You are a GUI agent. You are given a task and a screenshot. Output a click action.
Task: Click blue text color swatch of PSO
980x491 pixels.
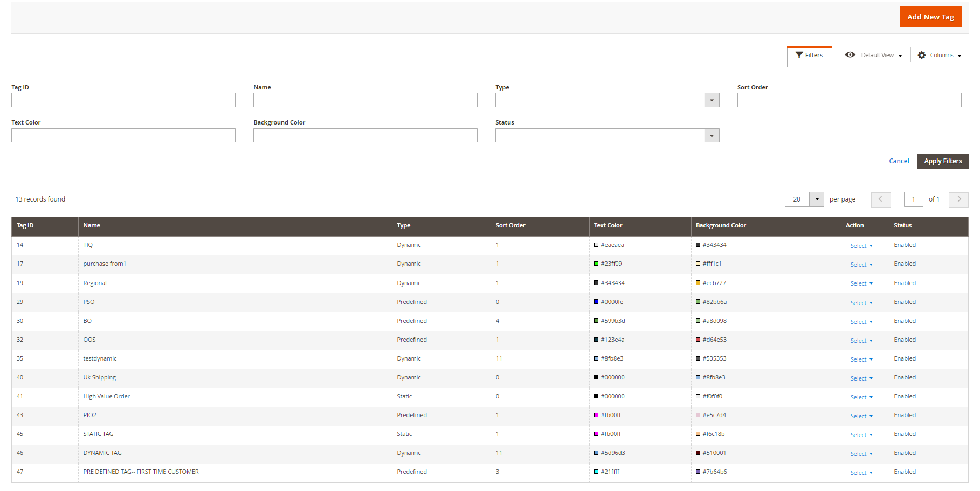pos(596,302)
